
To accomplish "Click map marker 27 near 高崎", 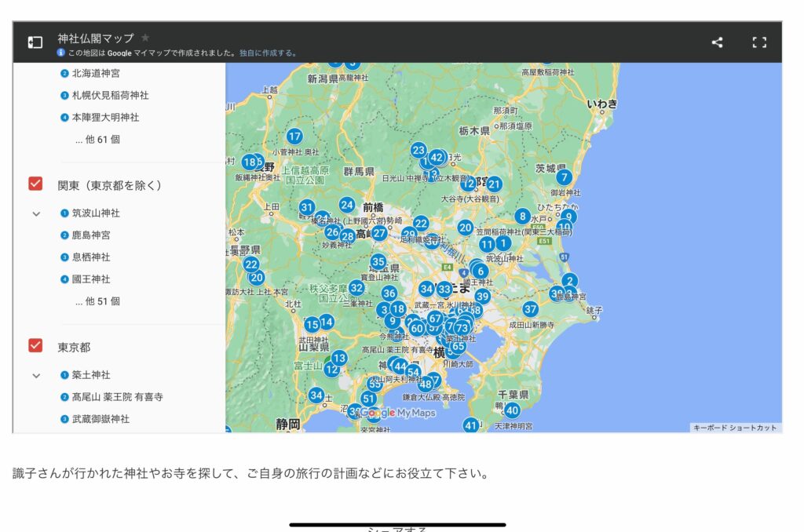I will (379, 233).
